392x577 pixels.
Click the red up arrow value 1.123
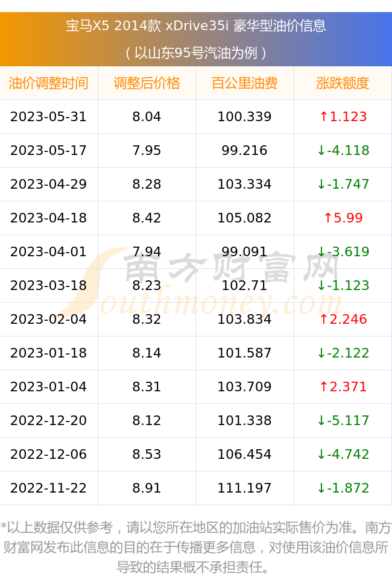click(343, 116)
